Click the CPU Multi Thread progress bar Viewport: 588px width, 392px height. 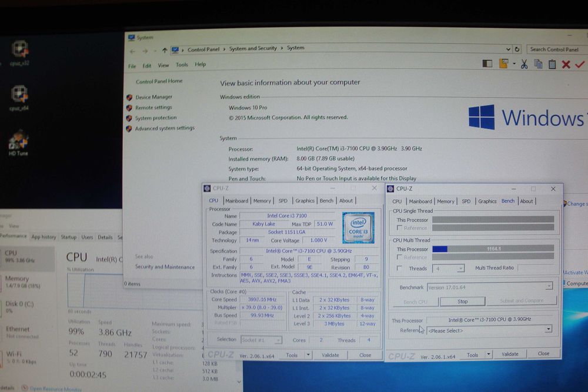click(x=493, y=249)
